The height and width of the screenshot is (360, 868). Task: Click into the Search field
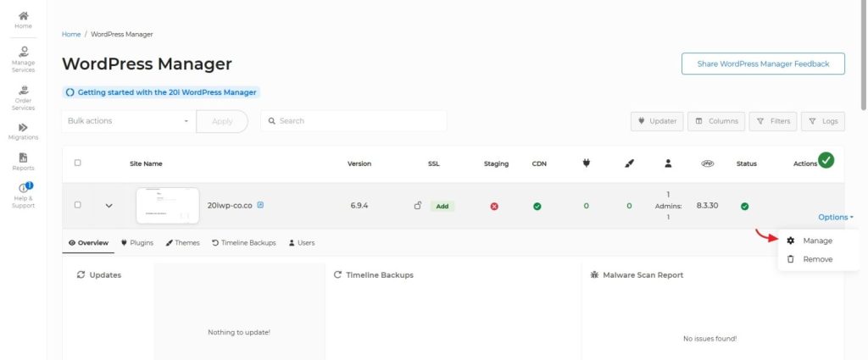[353, 120]
